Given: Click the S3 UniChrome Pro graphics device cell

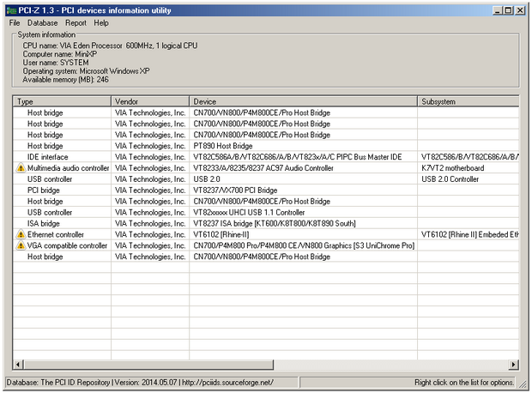Looking at the screenshot, I should tap(304, 245).
